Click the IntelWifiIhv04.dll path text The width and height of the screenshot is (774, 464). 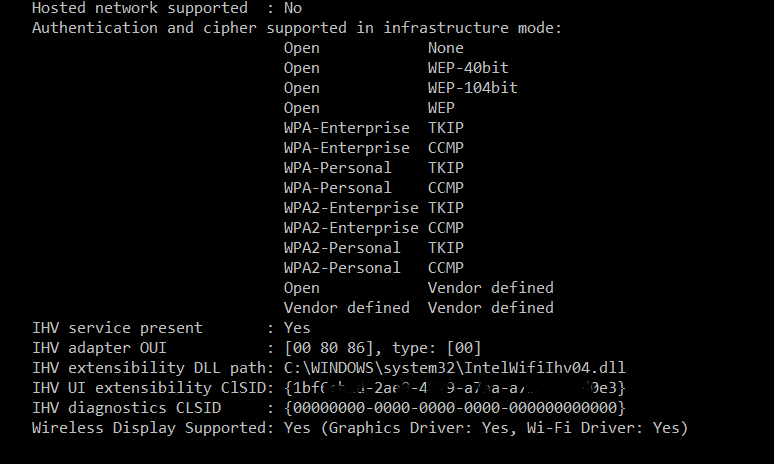(455, 368)
